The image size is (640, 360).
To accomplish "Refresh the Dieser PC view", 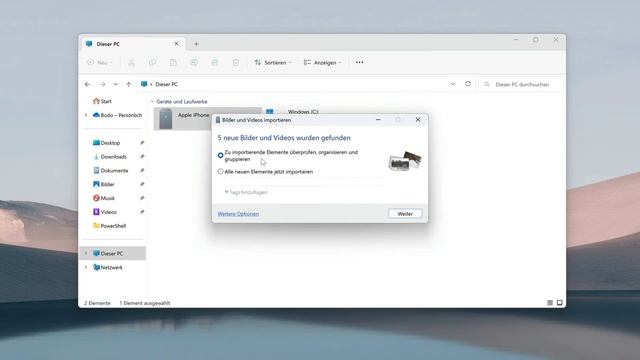I will (468, 84).
